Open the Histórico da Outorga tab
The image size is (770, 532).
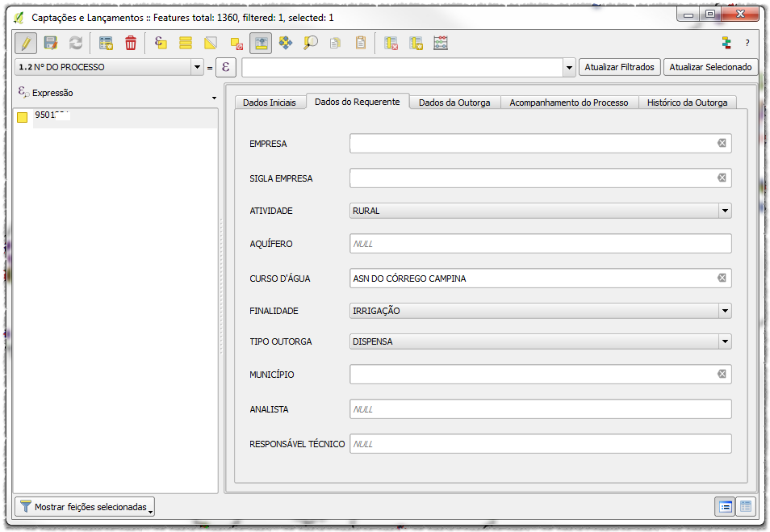(687, 103)
